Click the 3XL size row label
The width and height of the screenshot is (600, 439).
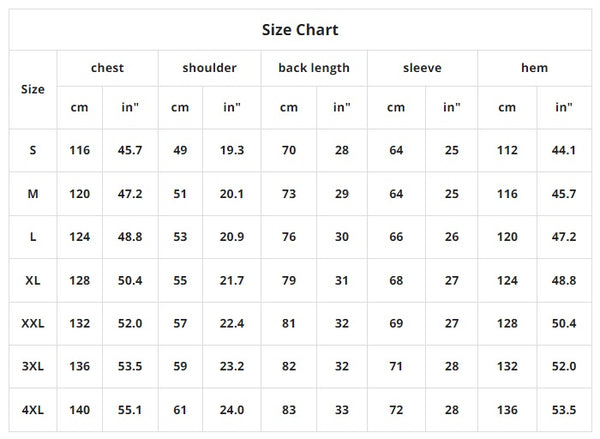click(x=33, y=367)
